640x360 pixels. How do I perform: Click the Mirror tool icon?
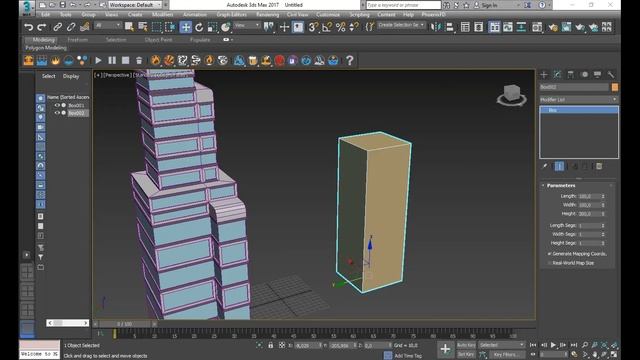(436, 27)
